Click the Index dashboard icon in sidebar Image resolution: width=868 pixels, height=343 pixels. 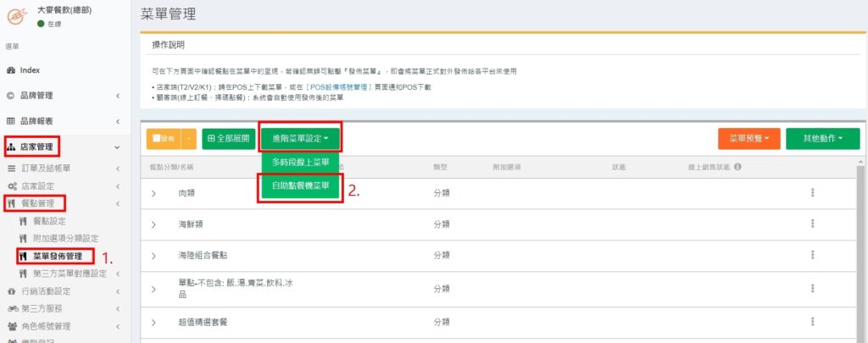coord(10,70)
